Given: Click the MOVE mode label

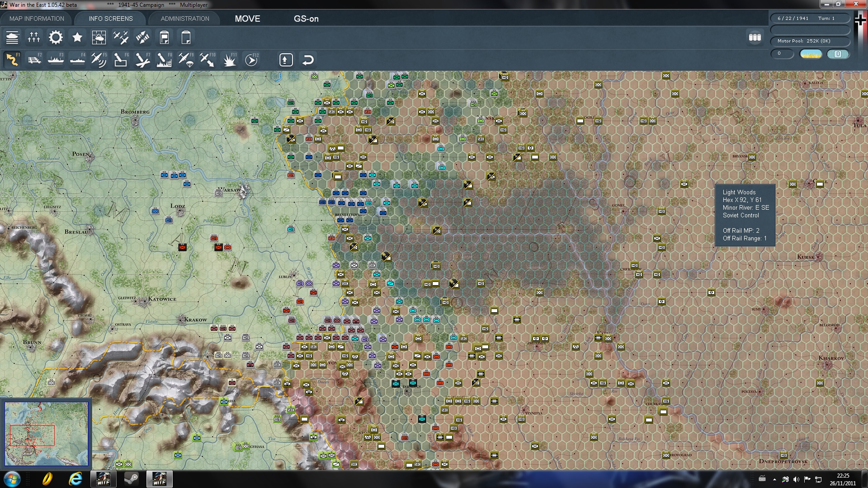Looking at the screenshot, I should click(x=247, y=19).
